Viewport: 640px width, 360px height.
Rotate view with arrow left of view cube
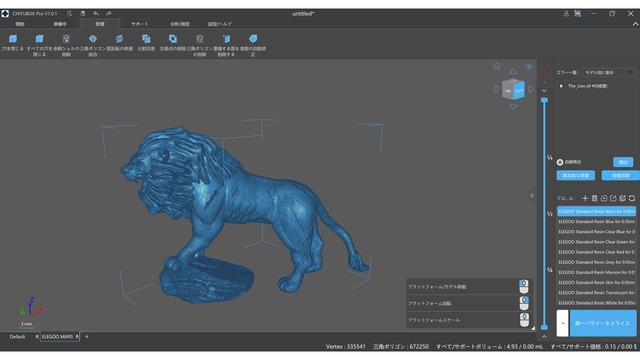496,89
